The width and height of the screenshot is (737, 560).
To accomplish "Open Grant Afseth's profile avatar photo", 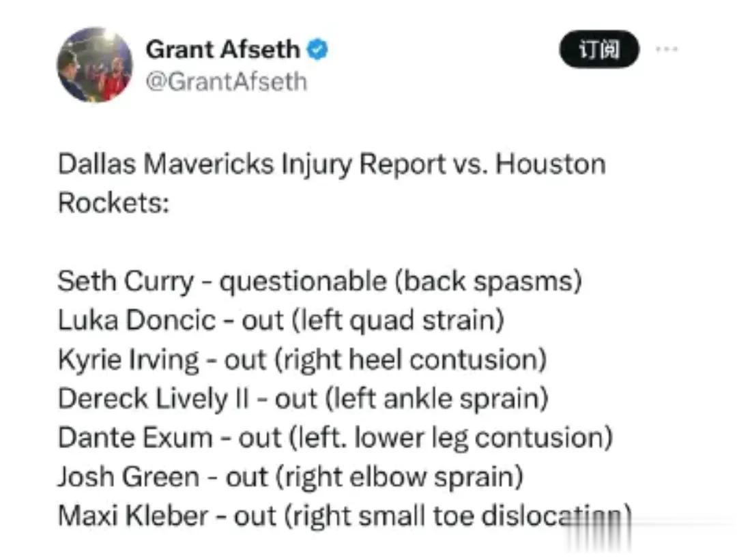I will pyautogui.click(x=94, y=65).
